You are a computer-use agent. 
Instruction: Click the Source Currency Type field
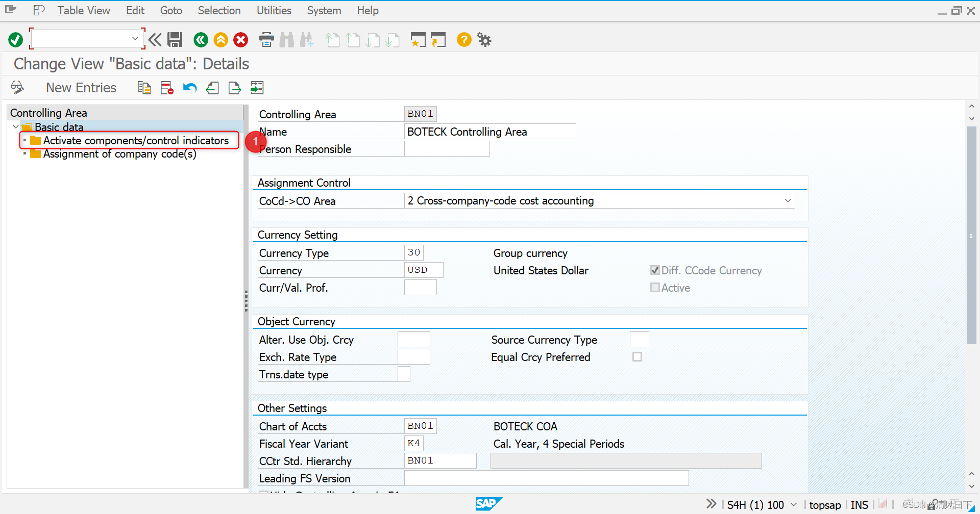639,340
